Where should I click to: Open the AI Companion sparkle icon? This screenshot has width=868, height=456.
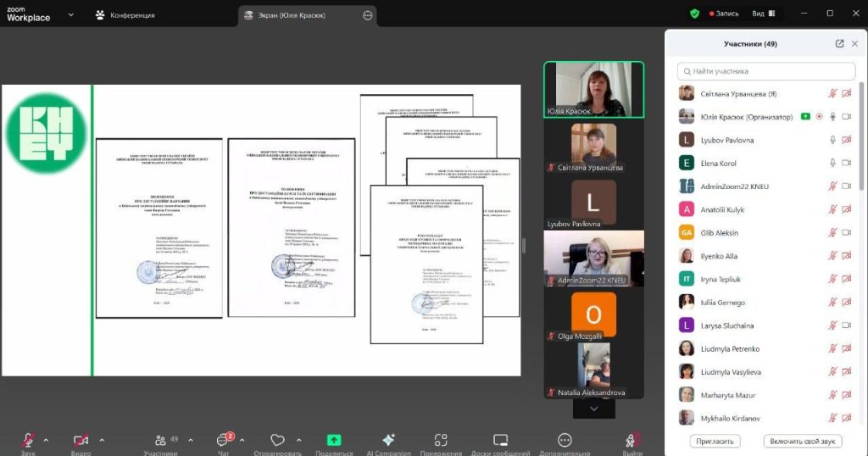388,440
